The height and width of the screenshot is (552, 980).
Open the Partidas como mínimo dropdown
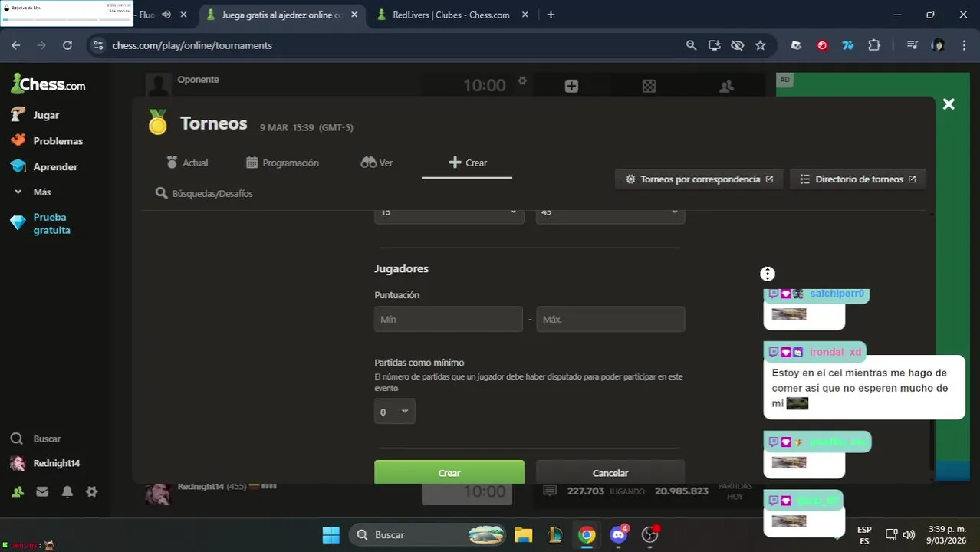coord(394,412)
